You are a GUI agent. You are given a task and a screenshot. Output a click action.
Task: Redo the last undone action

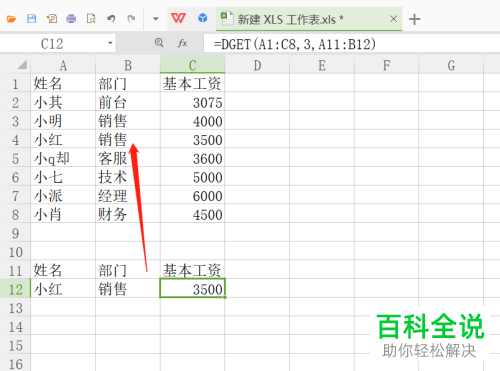pos(131,19)
